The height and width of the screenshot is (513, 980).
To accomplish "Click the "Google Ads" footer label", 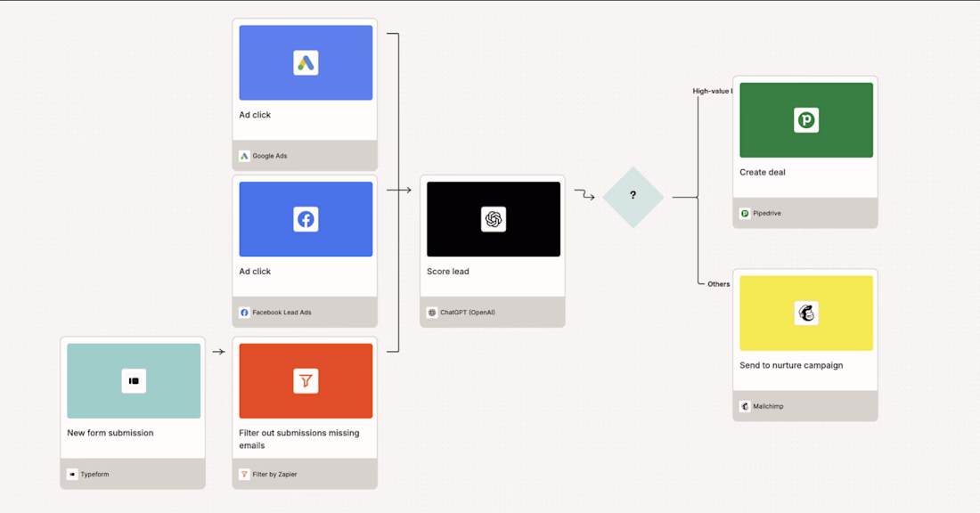I will coord(270,156).
